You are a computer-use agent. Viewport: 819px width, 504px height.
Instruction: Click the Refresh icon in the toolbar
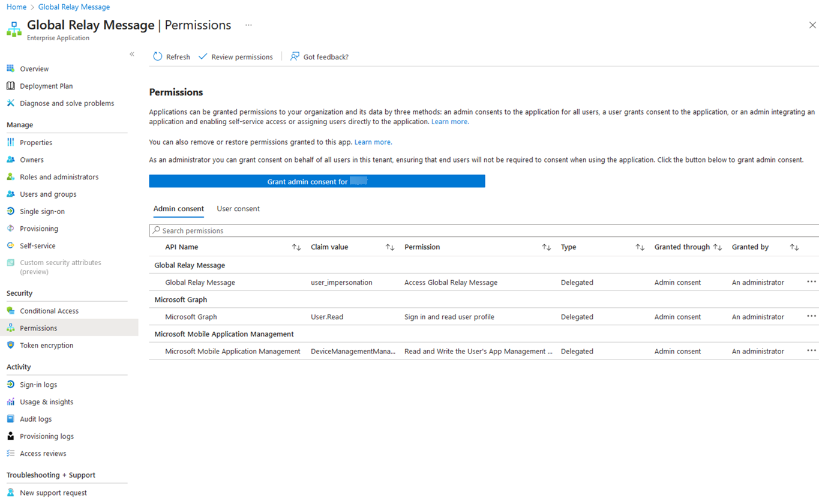(x=157, y=56)
